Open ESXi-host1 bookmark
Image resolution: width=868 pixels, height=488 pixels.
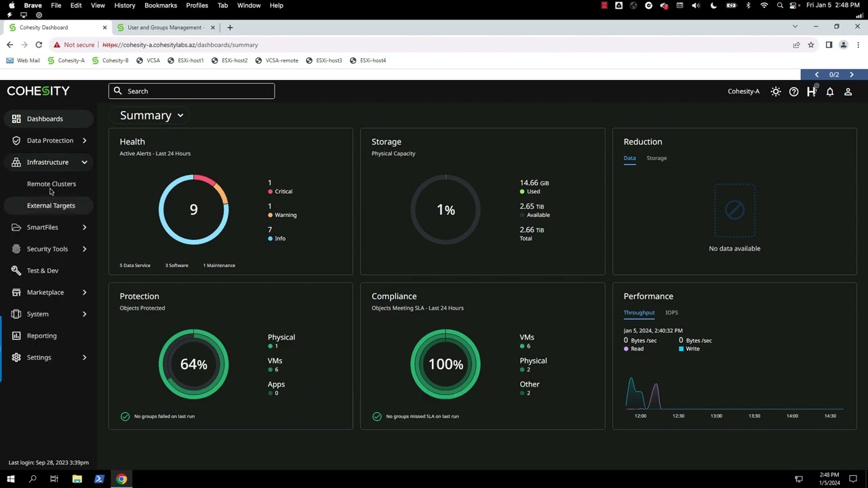pyautogui.click(x=185, y=60)
